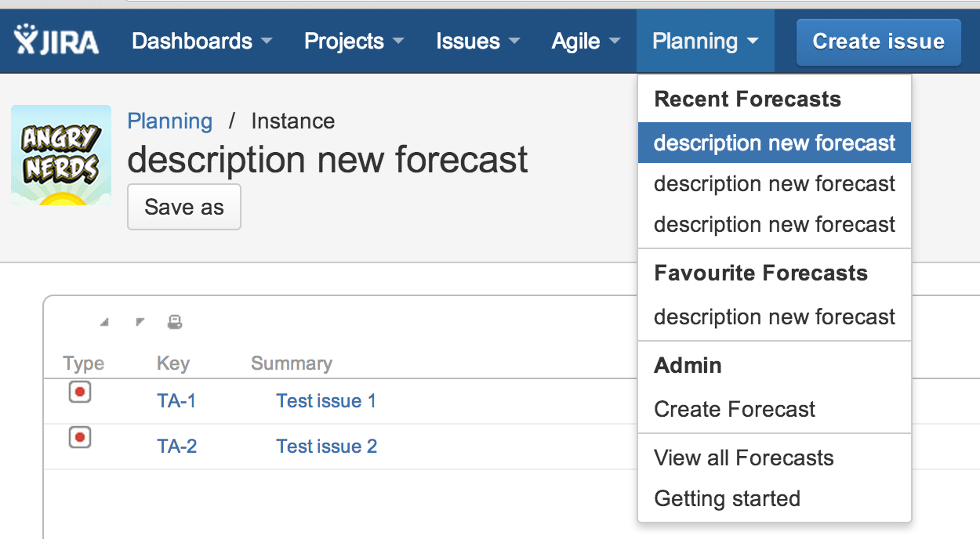This screenshot has width=980, height=539.
Task: Click the 'Instance' breadcrumb text
Action: click(293, 121)
